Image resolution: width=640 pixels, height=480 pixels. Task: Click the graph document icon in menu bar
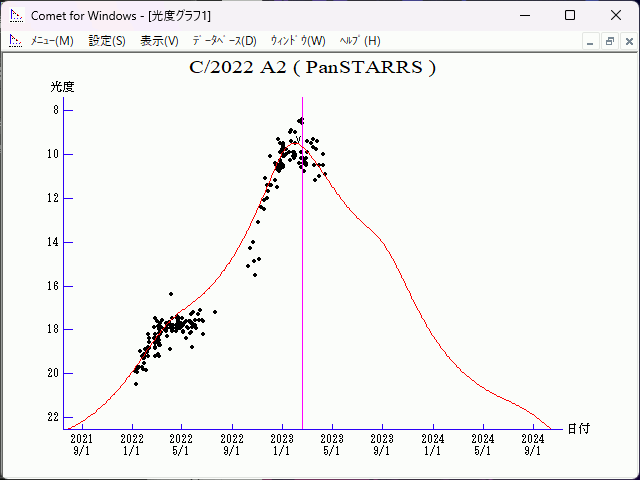click(x=15, y=41)
